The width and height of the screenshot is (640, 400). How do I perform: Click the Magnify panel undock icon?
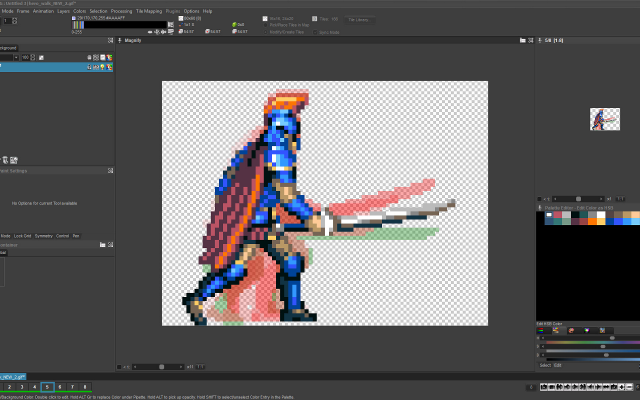(x=531, y=40)
